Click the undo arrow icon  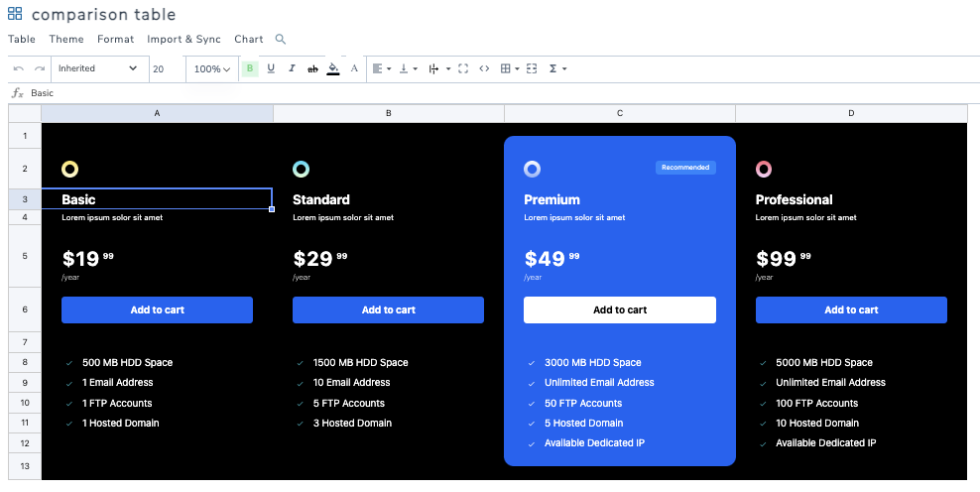[19, 68]
